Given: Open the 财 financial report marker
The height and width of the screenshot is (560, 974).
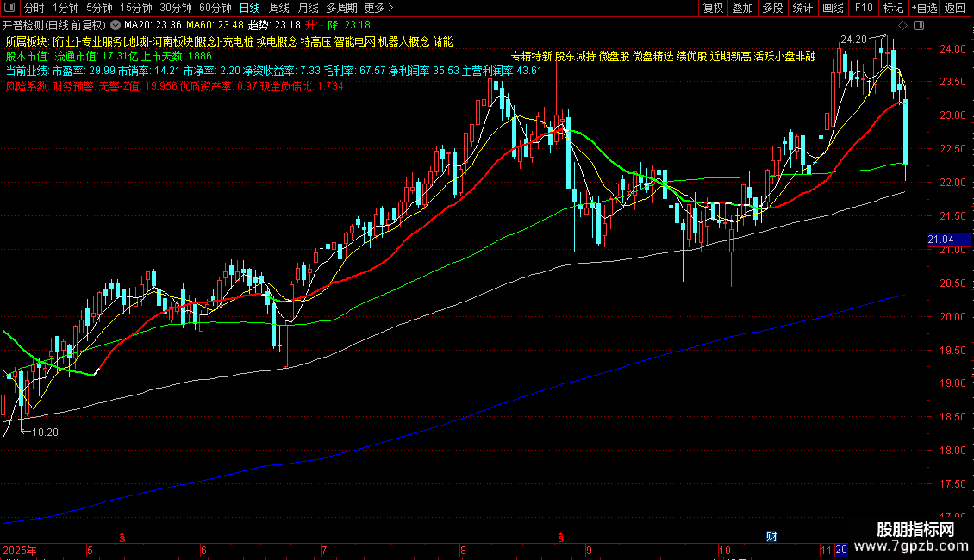Looking at the screenshot, I should click(771, 537).
